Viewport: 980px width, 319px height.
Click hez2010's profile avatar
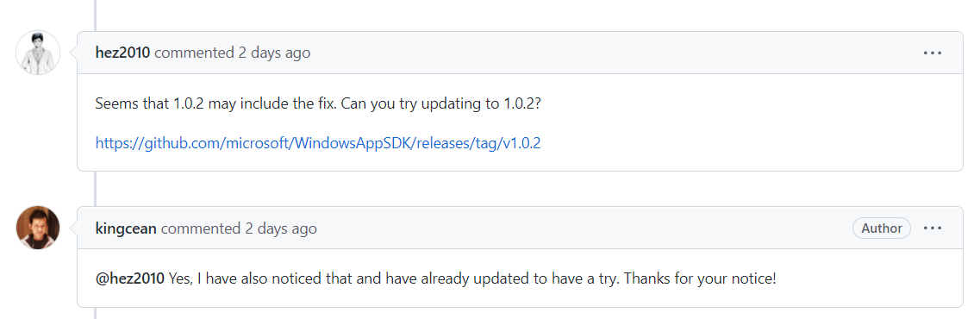click(x=38, y=53)
